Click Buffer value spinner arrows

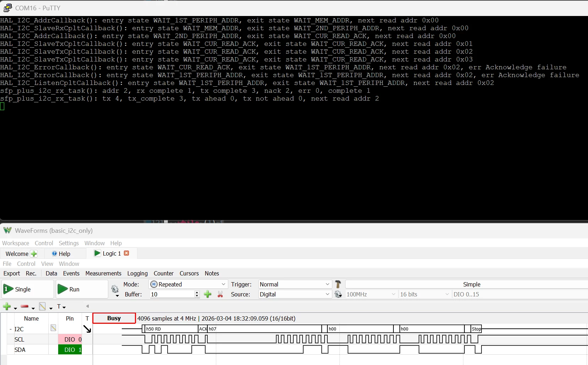tap(197, 294)
